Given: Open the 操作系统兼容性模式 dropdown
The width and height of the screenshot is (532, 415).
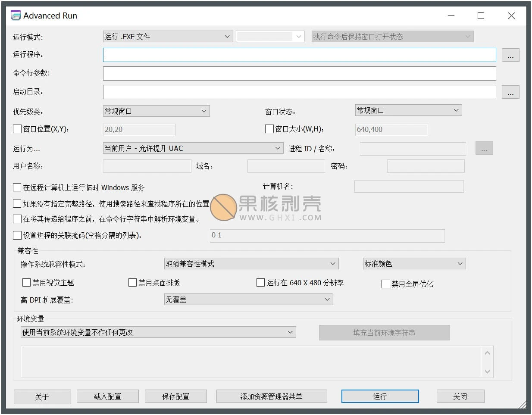Looking at the screenshot, I should [x=251, y=264].
